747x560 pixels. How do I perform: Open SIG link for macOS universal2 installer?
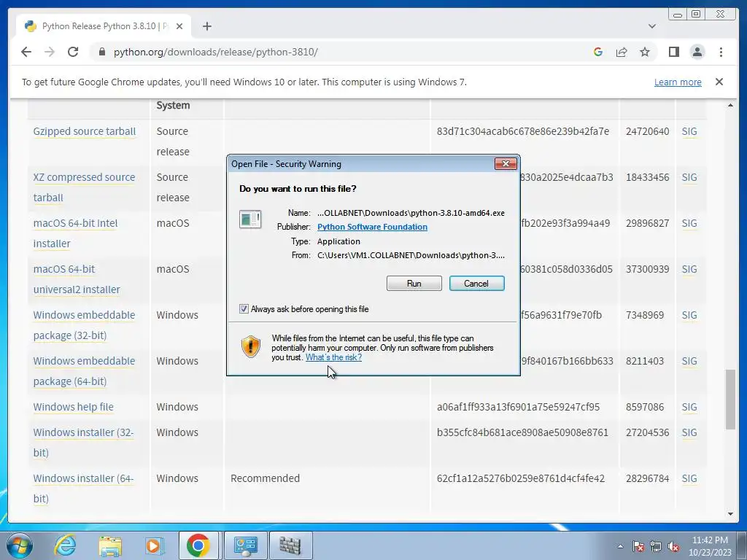(689, 269)
